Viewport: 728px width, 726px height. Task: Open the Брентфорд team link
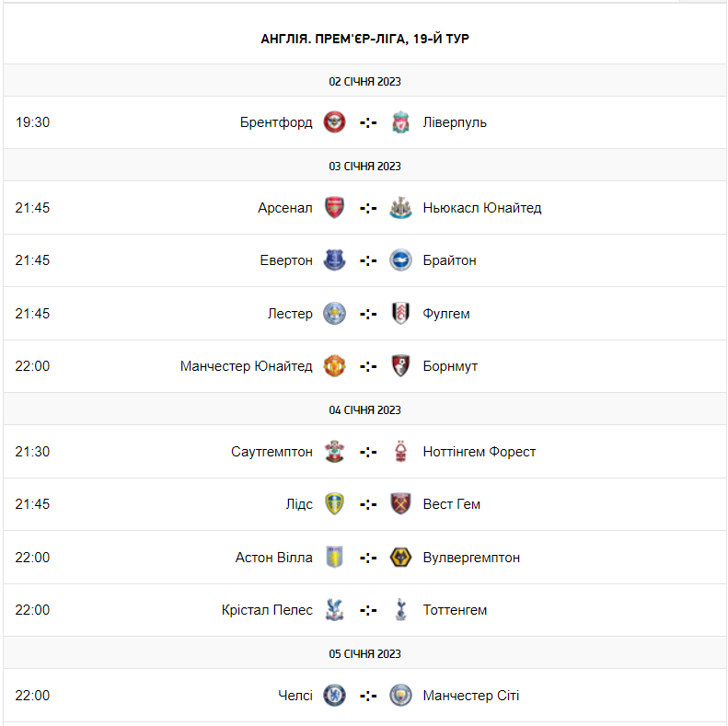[276, 122]
